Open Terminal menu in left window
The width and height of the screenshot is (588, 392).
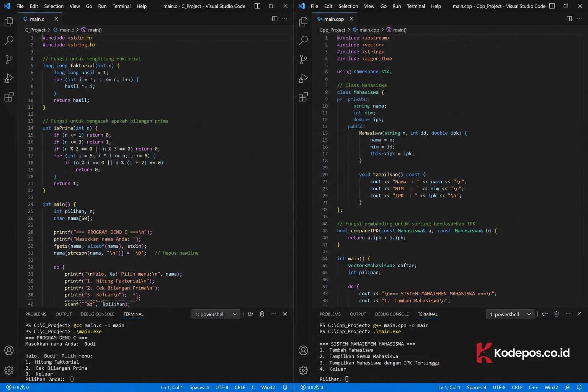point(122,6)
